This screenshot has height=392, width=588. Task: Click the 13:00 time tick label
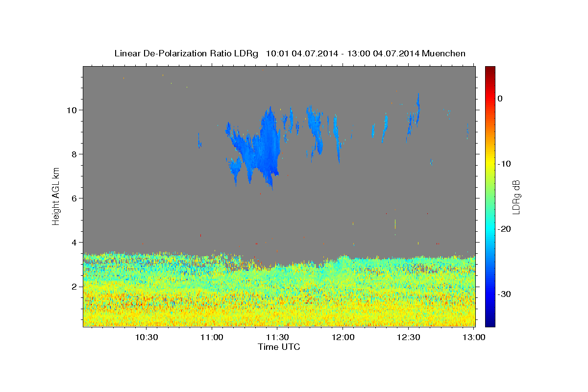coord(474,337)
